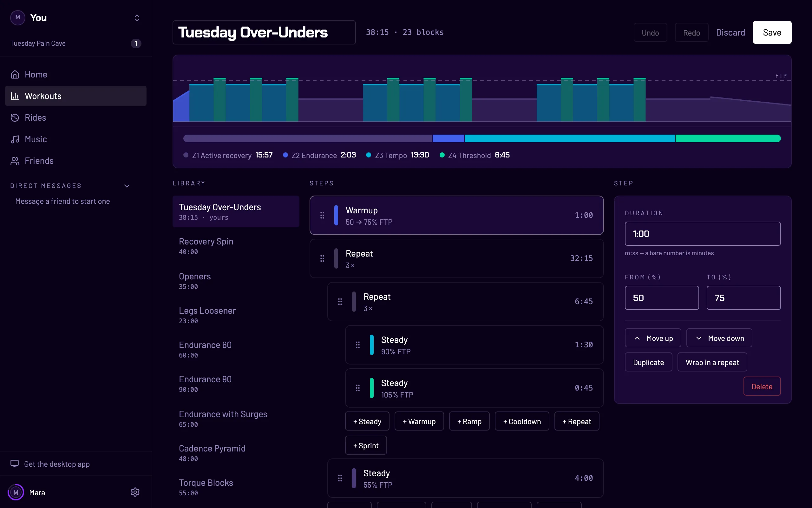Select Legs Loosener in the library
The width and height of the screenshot is (812, 508).
tap(236, 316)
